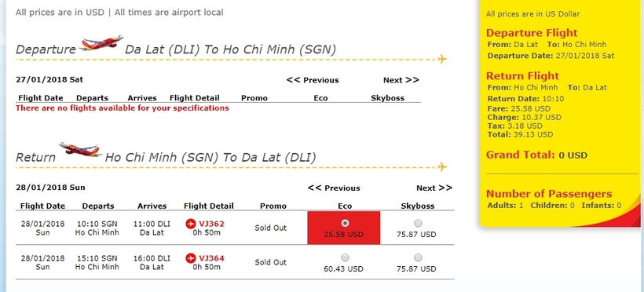Click the Departure section plane image
644x292 pixels.
tap(101, 42)
